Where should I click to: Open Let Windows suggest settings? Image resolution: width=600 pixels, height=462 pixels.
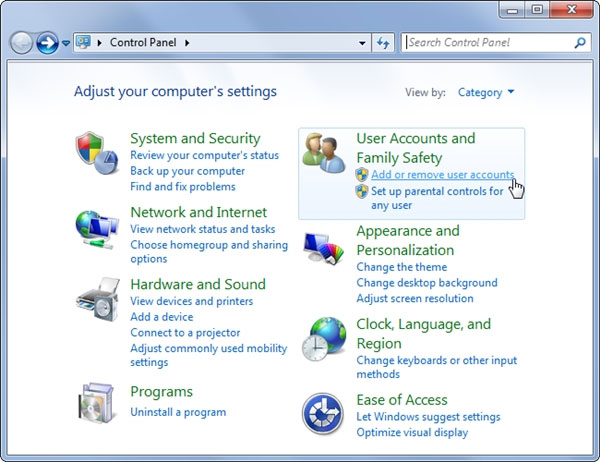[x=428, y=416]
